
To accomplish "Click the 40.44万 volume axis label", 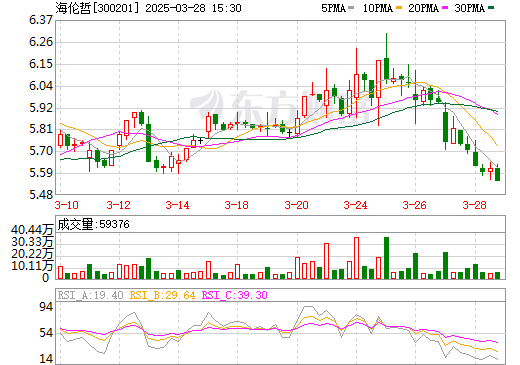I will coord(32,229).
